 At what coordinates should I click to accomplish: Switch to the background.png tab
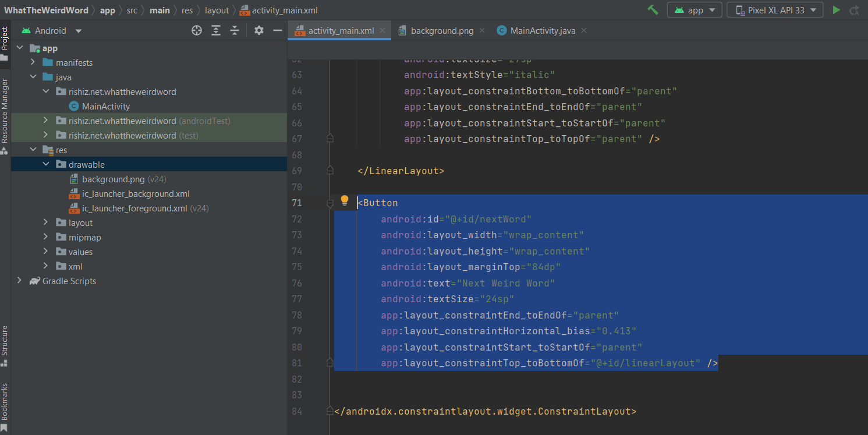click(x=441, y=30)
